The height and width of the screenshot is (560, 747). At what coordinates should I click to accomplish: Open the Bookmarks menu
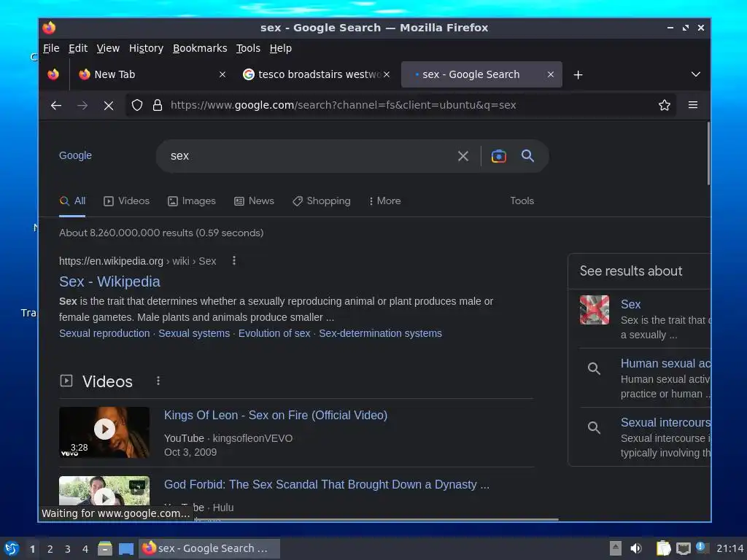coord(200,48)
